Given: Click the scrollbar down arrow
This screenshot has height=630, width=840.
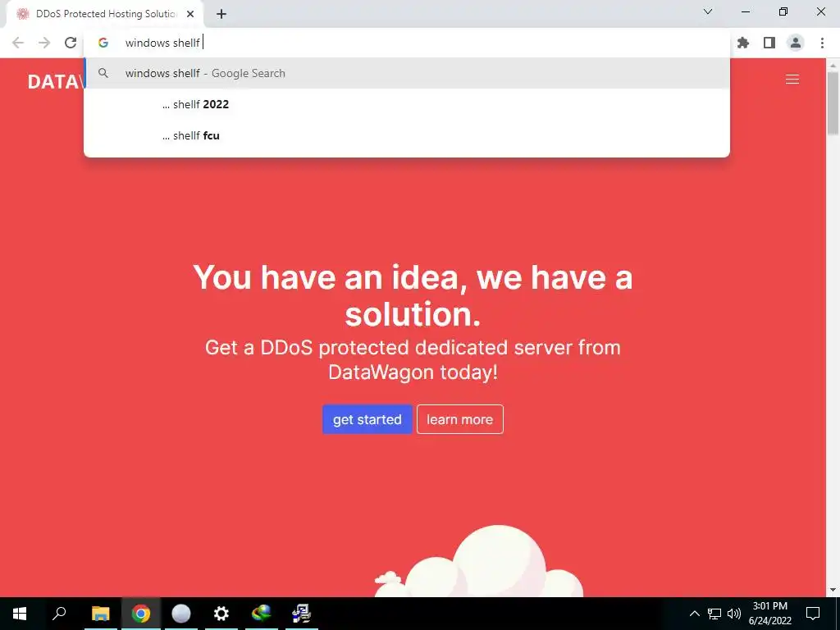Looking at the screenshot, I should pyautogui.click(x=833, y=591).
